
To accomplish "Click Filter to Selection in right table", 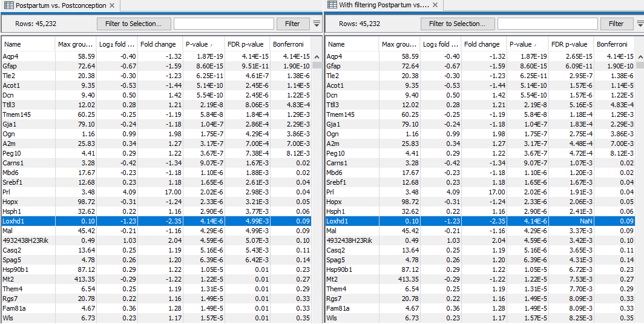I will pos(458,24).
